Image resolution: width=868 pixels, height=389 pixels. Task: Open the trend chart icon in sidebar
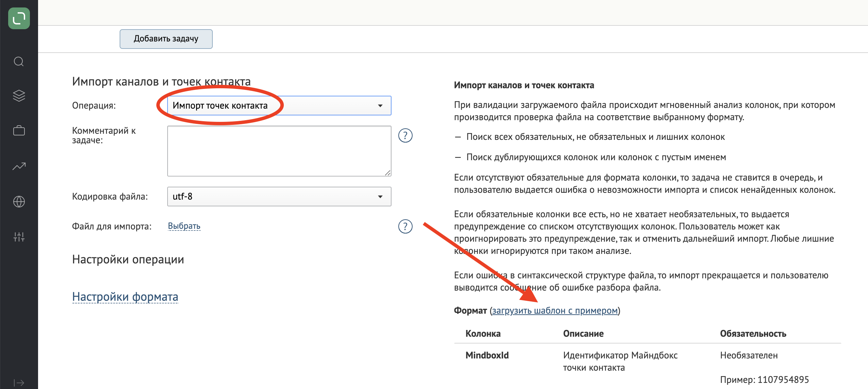[x=19, y=166]
